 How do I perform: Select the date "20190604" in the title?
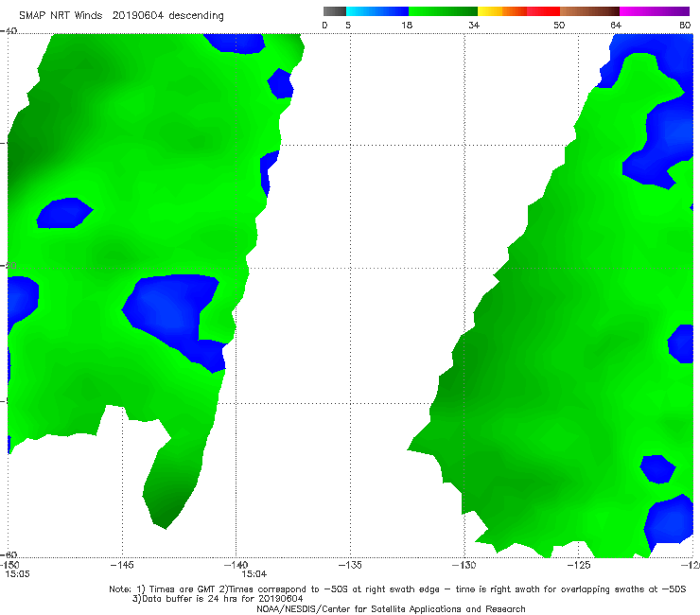138,16
